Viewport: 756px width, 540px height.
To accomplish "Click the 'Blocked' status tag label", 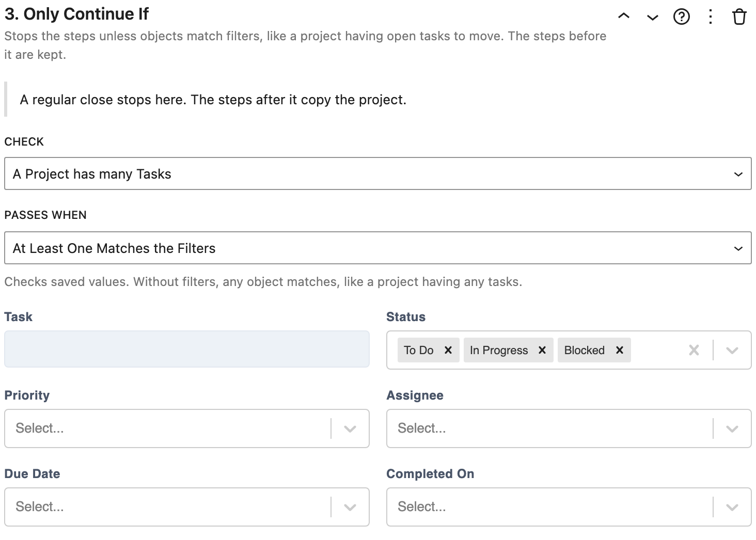I will (584, 350).
